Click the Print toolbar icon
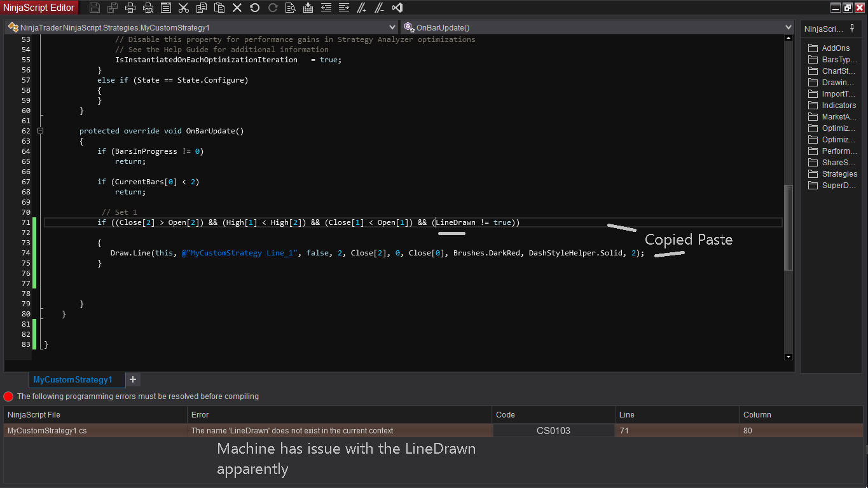The height and width of the screenshot is (488, 868). click(x=130, y=8)
